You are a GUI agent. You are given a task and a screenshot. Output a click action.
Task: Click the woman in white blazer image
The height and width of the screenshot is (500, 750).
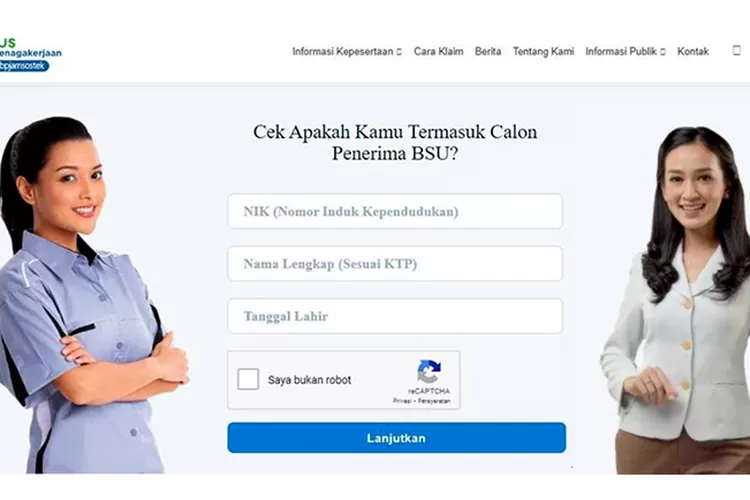point(676,300)
